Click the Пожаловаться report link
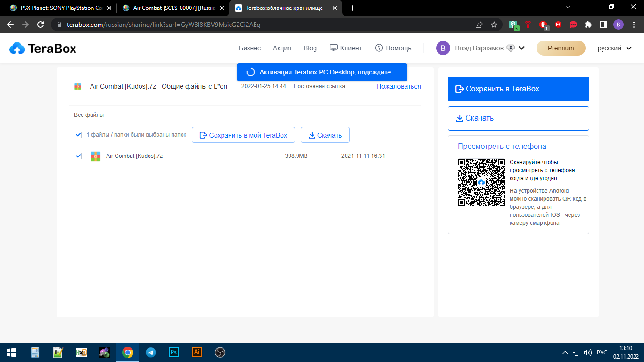644x362 pixels. [x=399, y=86]
